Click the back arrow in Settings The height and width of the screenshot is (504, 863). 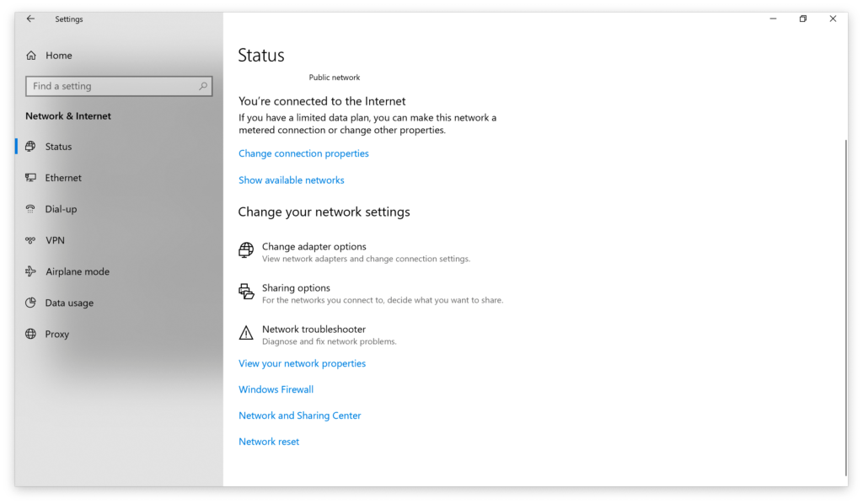coord(31,19)
